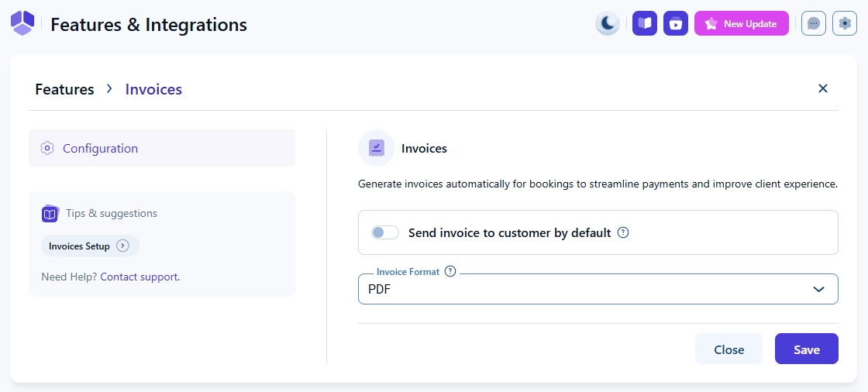868x392 pixels.
Task: Open the settings gear icon
Action: click(845, 23)
